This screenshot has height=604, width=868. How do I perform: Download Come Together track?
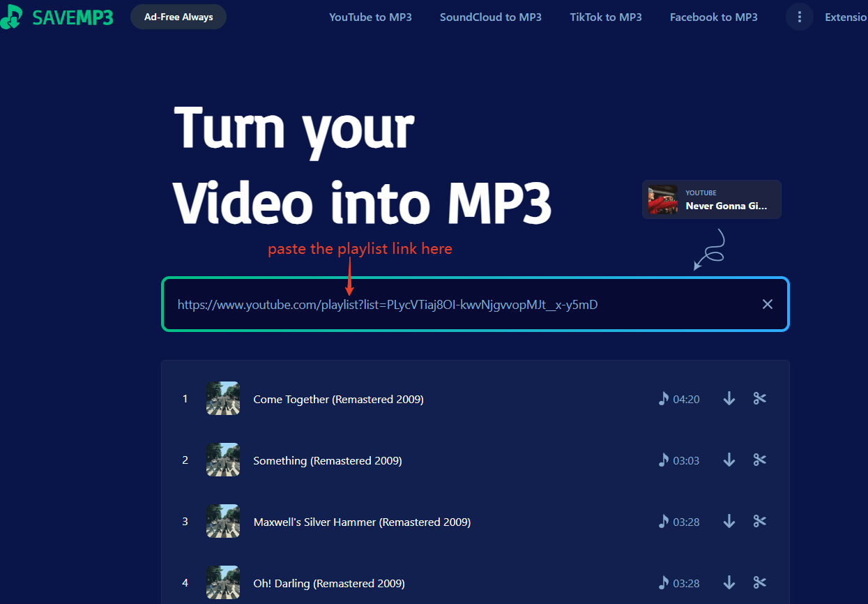[729, 399]
